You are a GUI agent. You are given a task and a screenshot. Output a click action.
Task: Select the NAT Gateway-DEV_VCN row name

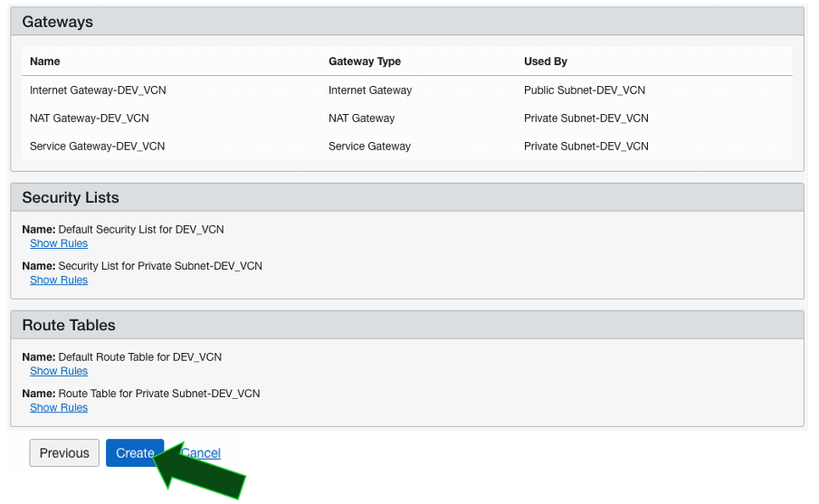pyautogui.click(x=90, y=119)
